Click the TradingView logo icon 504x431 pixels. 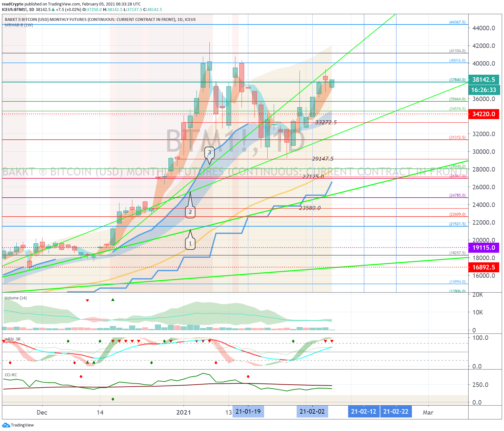coord(6,425)
